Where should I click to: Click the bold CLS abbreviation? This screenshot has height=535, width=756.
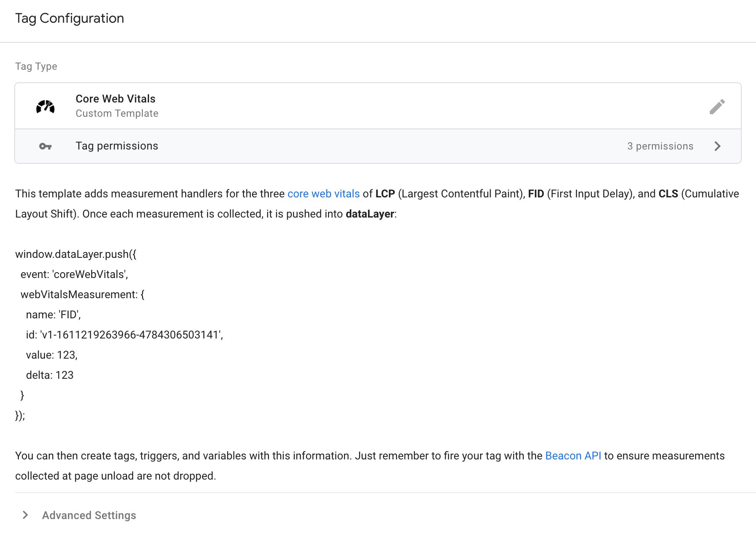tap(668, 194)
